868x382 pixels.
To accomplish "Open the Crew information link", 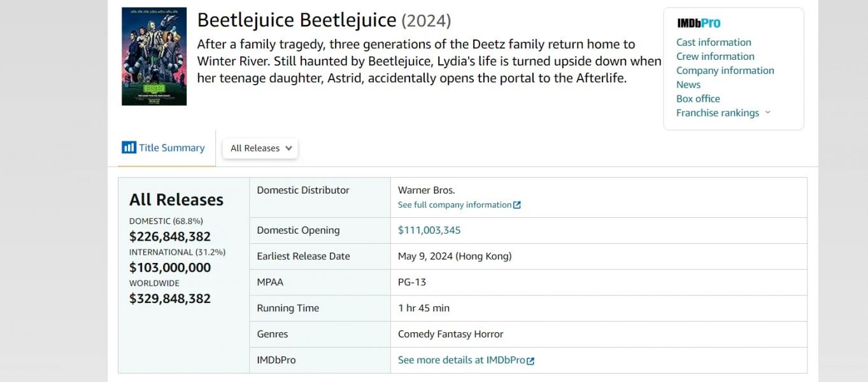I will 715,56.
